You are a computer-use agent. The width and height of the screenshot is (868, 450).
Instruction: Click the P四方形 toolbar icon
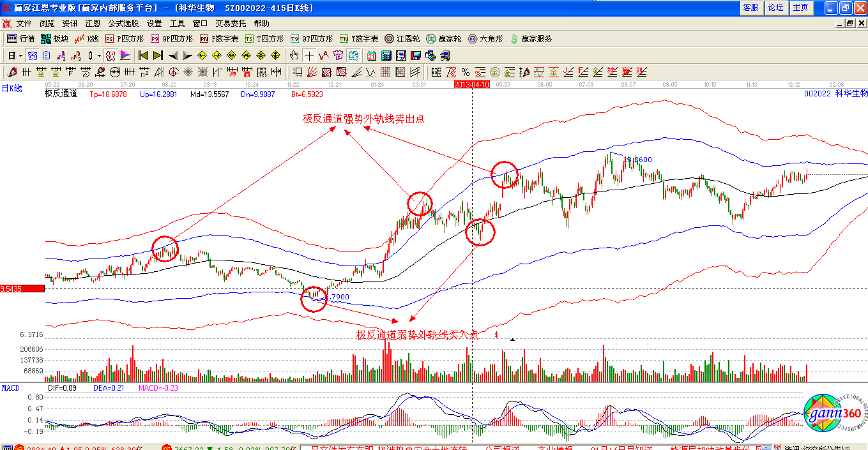[x=125, y=39]
